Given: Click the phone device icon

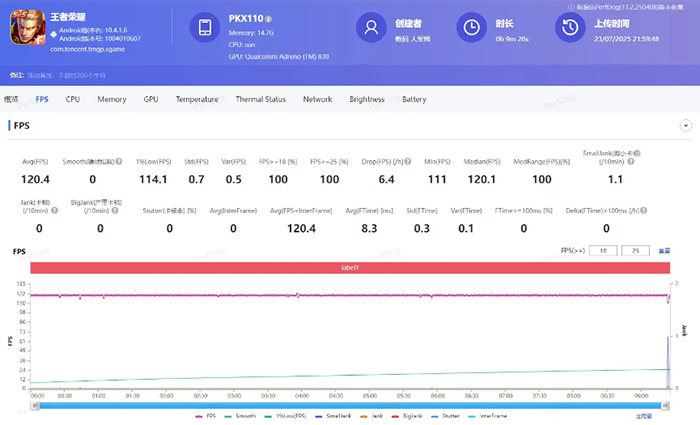Looking at the screenshot, I should click(202, 29).
